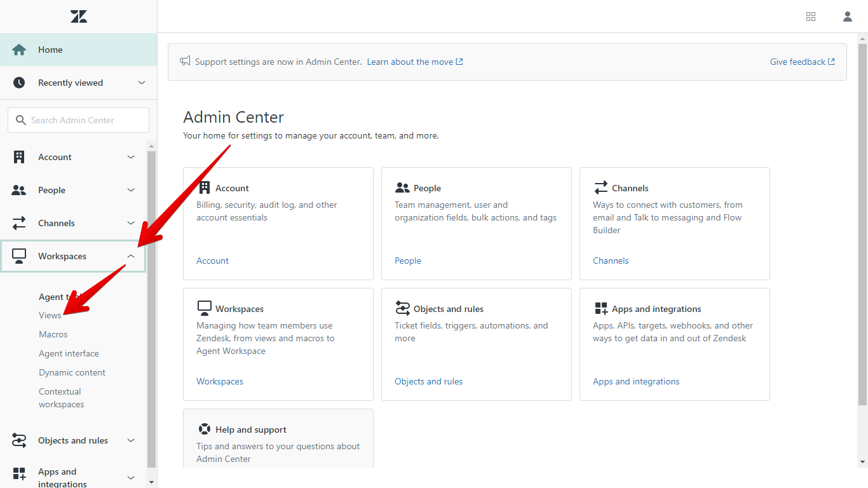Click the sidebar scroll down arrow

[151, 482]
